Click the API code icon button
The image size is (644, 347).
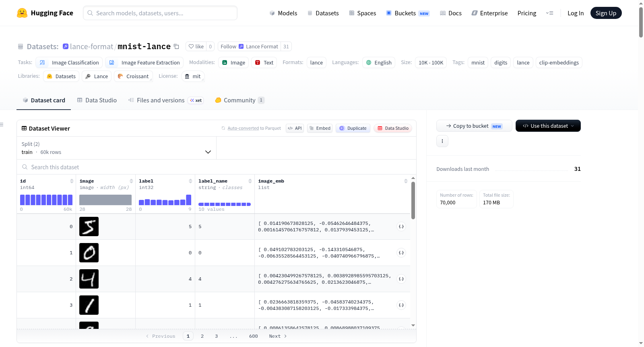pyautogui.click(x=295, y=128)
